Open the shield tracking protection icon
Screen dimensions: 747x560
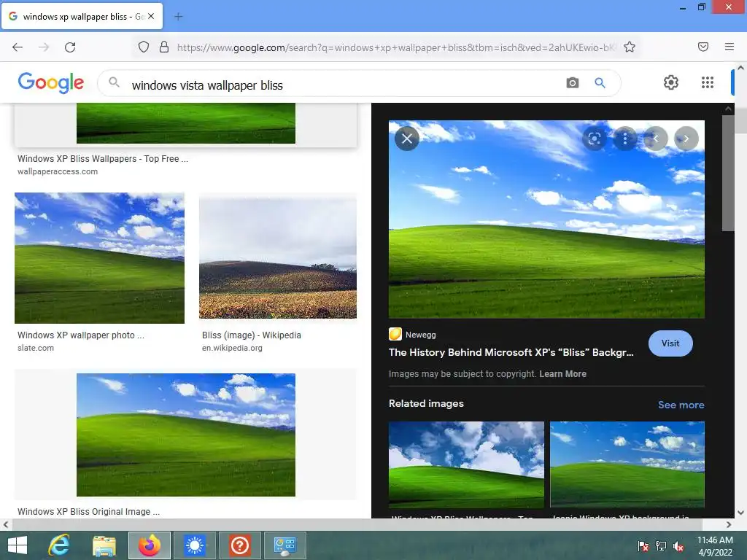144,47
